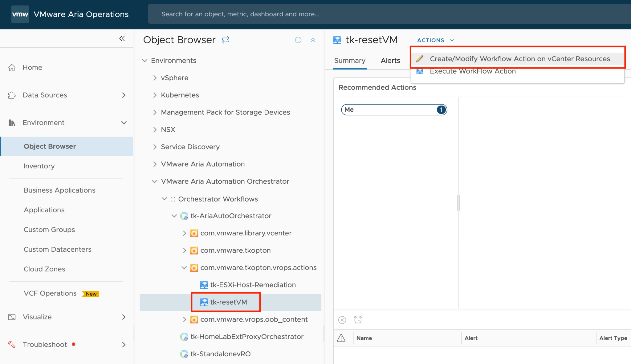The height and width of the screenshot is (364, 631).
Task: Click the Data Sources puzzle icon
Action: pos(12,95)
